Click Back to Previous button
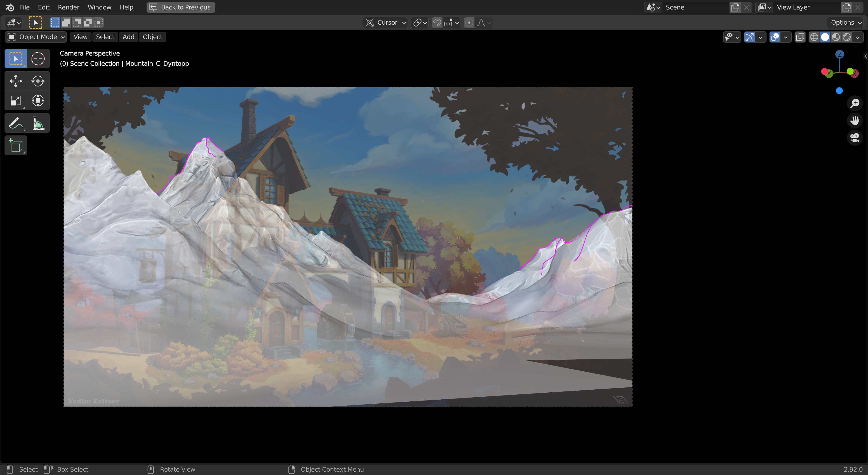 (x=181, y=7)
